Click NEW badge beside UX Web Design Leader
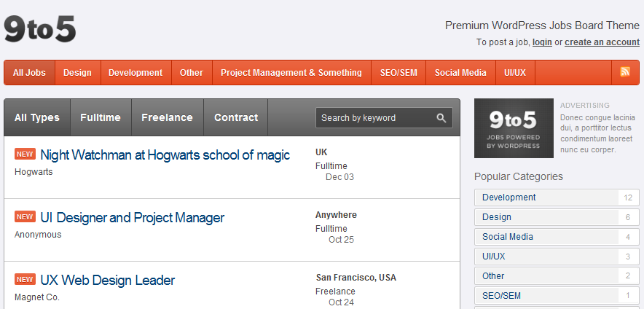Viewport: 644px width, 309px height. (25, 279)
